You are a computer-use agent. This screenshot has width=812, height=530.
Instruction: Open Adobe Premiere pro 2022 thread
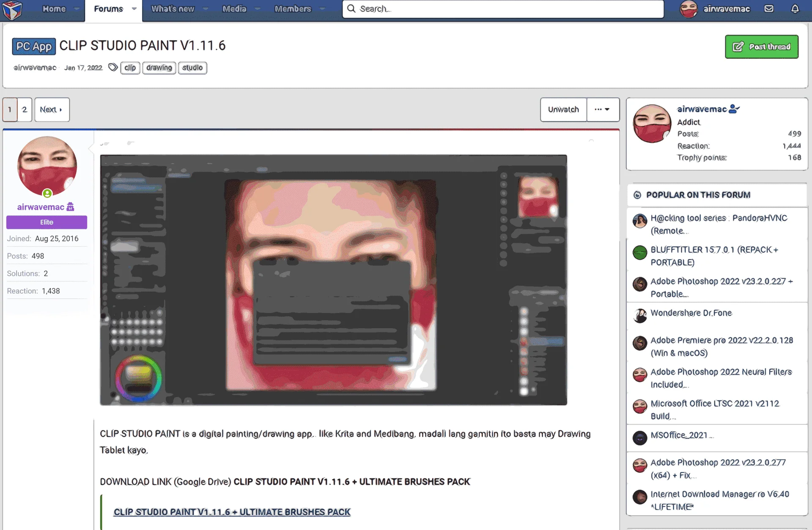click(721, 346)
